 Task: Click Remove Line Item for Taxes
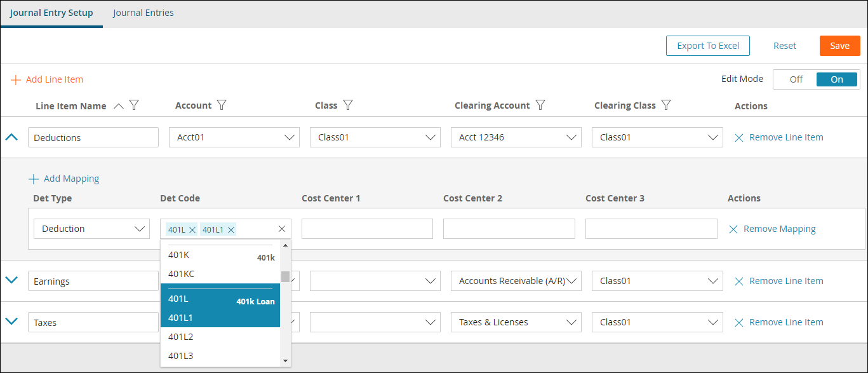(786, 322)
